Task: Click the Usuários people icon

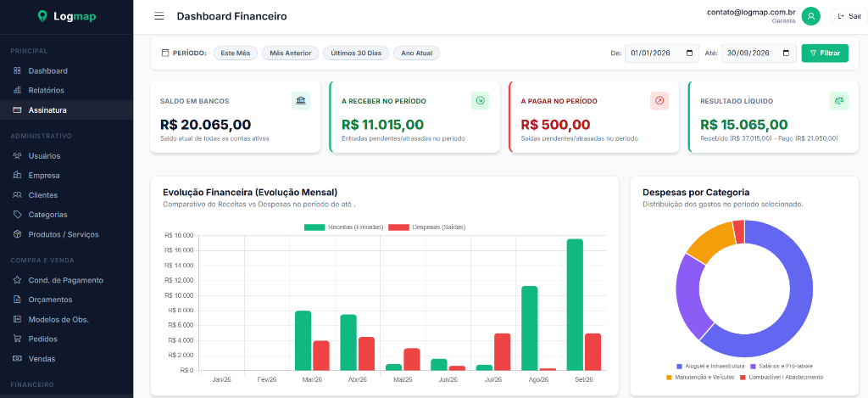Action: pyautogui.click(x=17, y=156)
